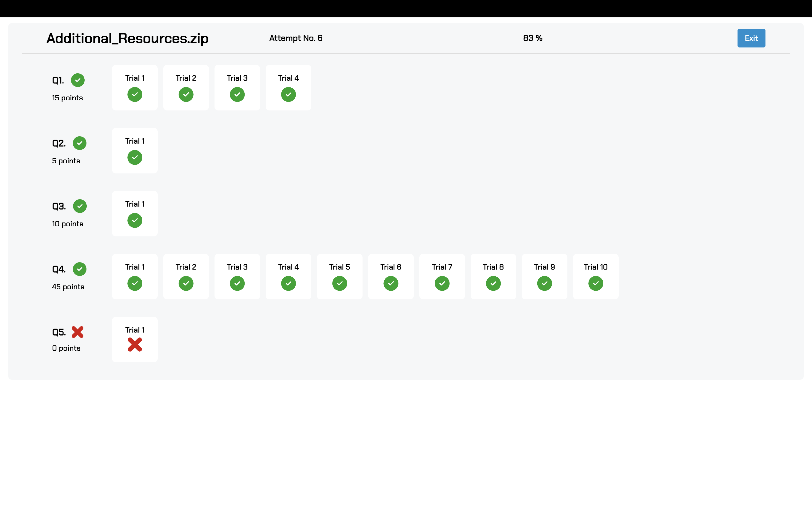Click the green check icon beside Q4
The width and height of the screenshot is (812, 525).
(79, 269)
